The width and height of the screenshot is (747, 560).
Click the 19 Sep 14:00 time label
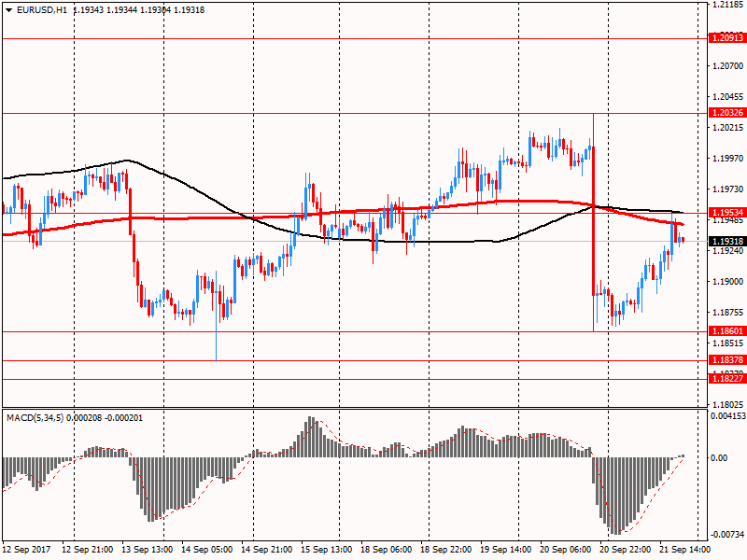coord(505,550)
